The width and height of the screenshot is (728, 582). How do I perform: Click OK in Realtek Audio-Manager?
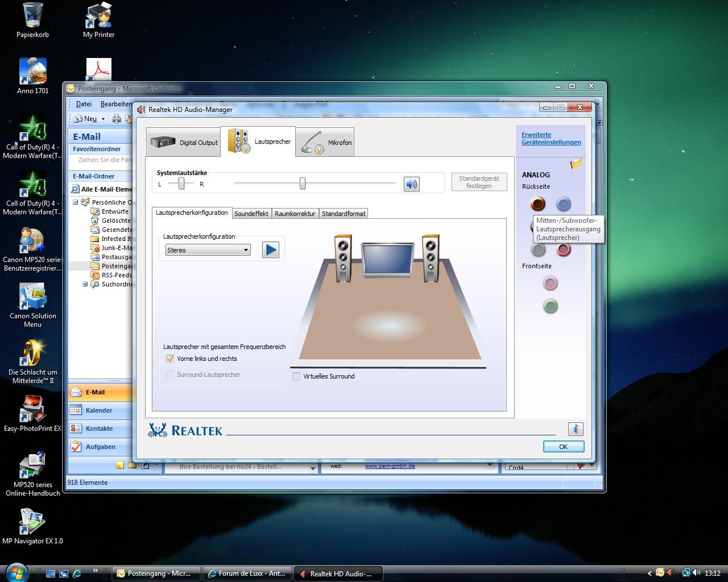point(563,447)
